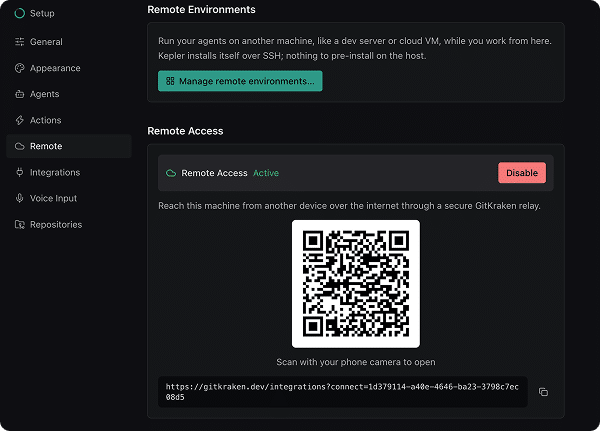The height and width of the screenshot is (431, 600).
Task: Click the Agents robot icon
Action: point(20,94)
